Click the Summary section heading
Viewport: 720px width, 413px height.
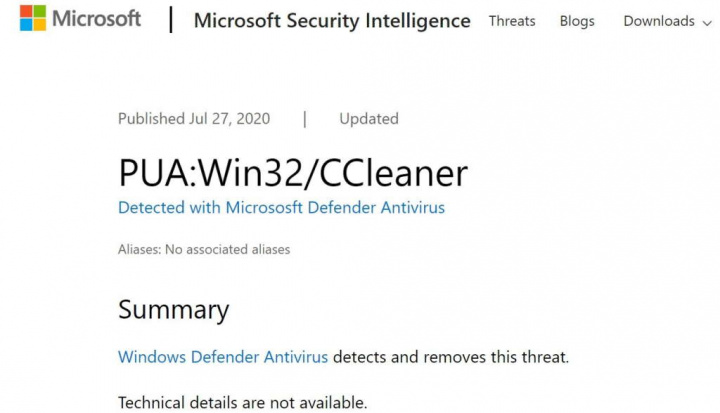tap(173, 309)
